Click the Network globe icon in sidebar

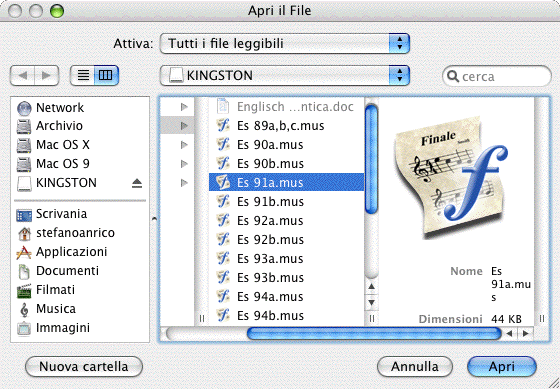coord(24,108)
